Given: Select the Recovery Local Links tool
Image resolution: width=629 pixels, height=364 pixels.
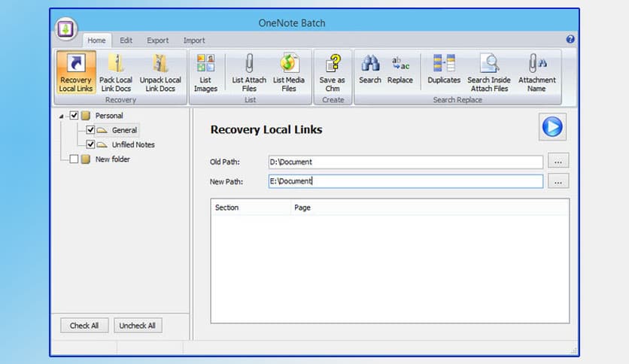Looking at the screenshot, I should pos(76,72).
